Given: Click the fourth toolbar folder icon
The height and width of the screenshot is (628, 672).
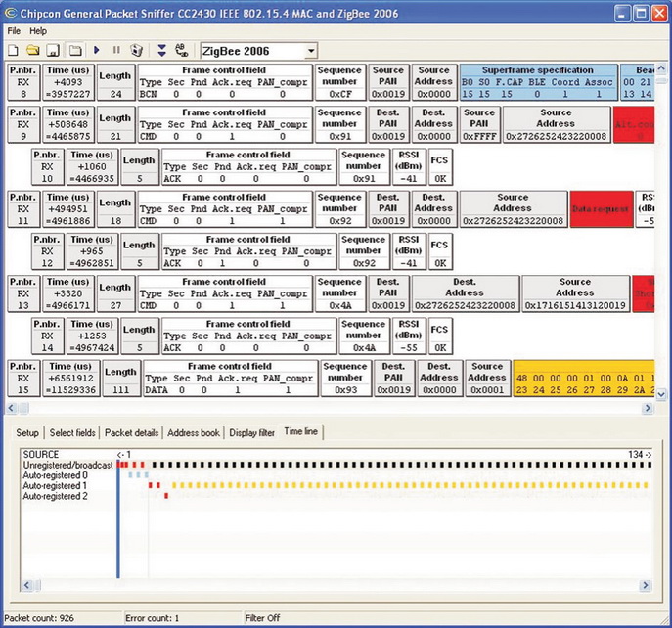Looking at the screenshot, I should click(73, 50).
